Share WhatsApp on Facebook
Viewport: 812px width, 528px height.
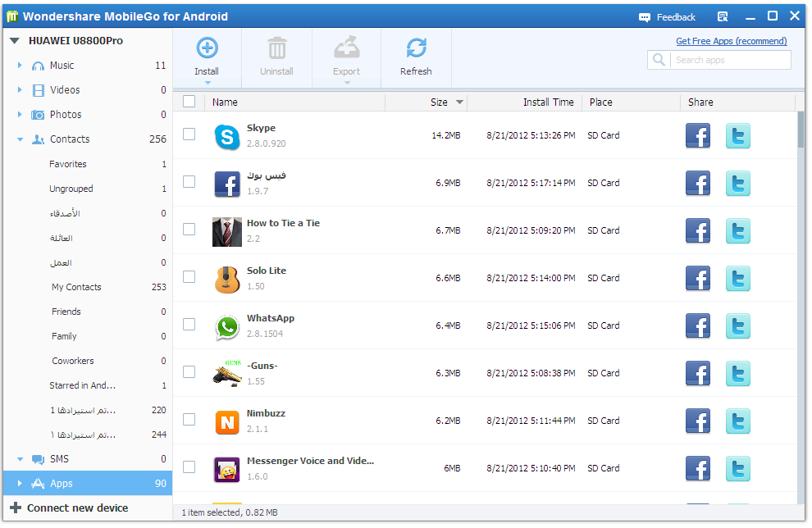click(697, 326)
